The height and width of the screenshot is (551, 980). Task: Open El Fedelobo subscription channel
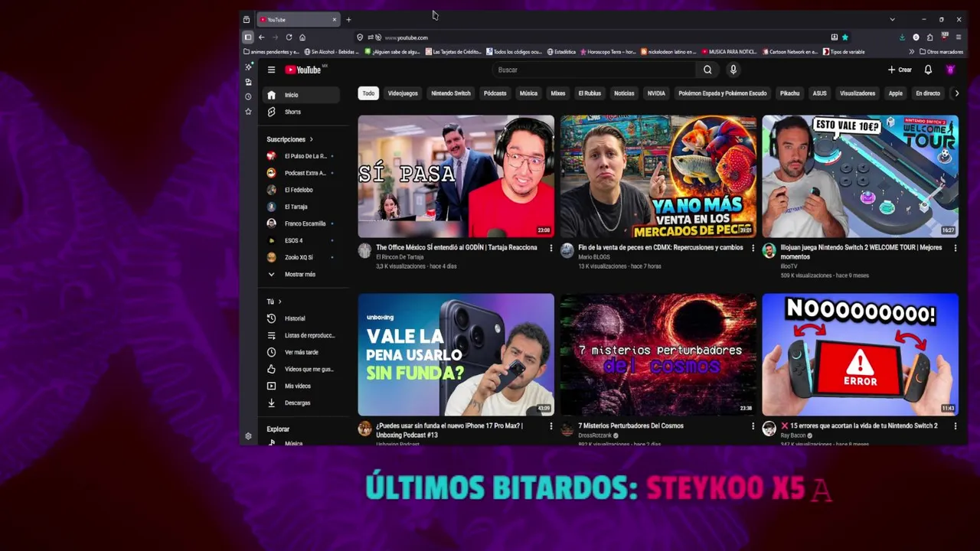tap(302, 190)
